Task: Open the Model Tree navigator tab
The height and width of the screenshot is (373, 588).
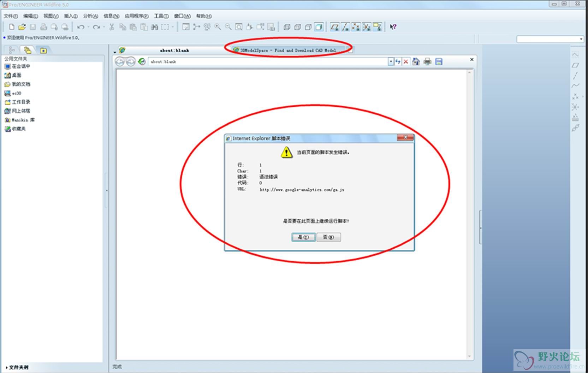Action: point(12,50)
